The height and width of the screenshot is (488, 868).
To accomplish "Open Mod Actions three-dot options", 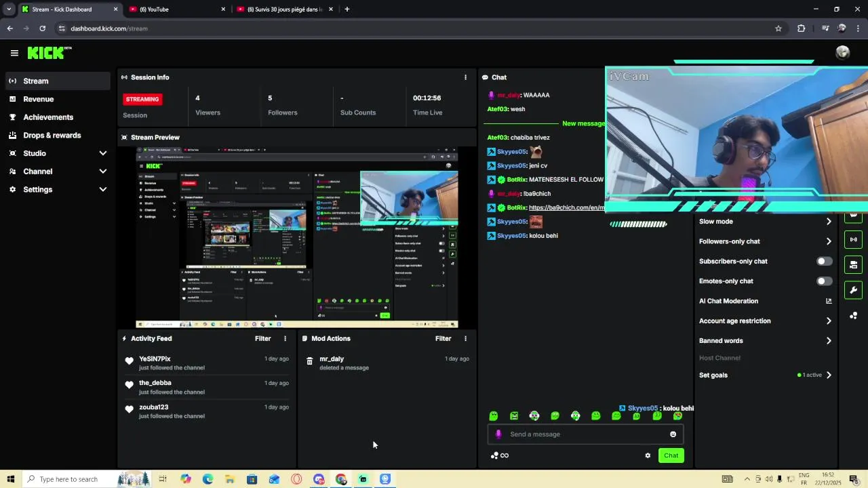I will (x=465, y=338).
